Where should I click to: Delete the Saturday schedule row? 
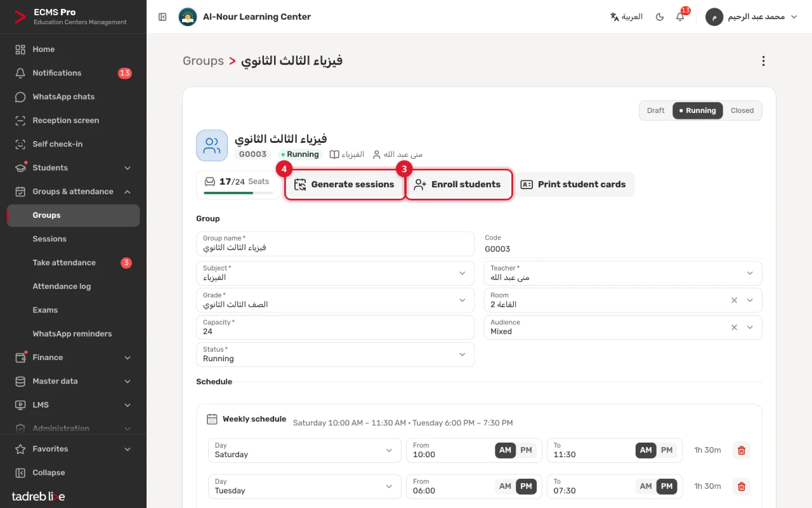pyautogui.click(x=741, y=450)
